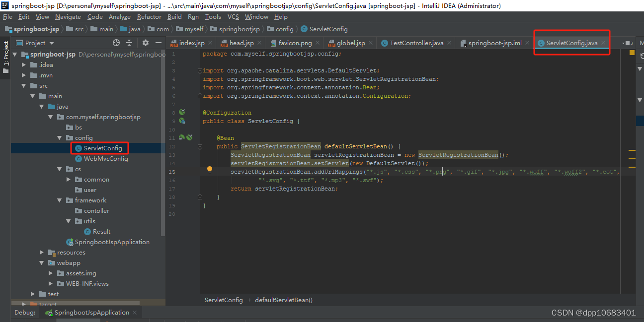Close the favicon.png editor tab
Viewport: 644px width, 322px height.
pyautogui.click(x=319, y=43)
